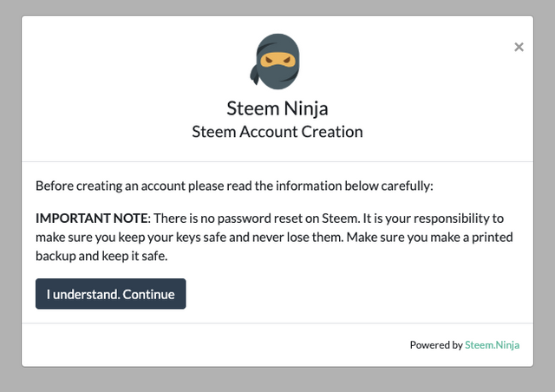555x392 pixels.
Task: Click the divider line below the header
Action: point(277,162)
